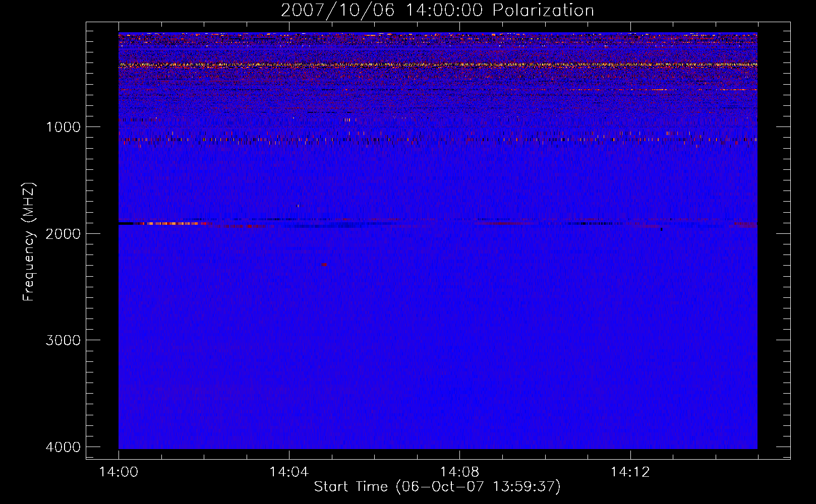Click the small black spot near 14:12 under 2000 MHz
Viewport: 816px width, 504px height.
pyautogui.click(x=661, y=229)
